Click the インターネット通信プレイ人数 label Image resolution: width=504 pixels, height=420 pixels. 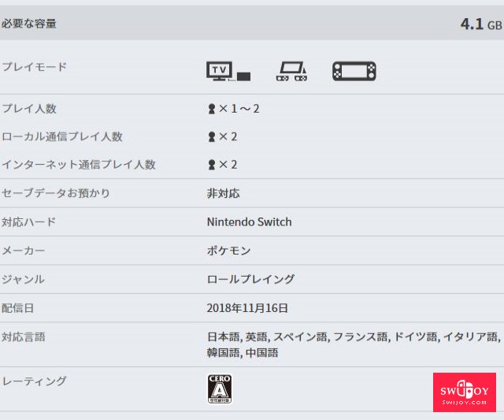click(x=79, y=165)
